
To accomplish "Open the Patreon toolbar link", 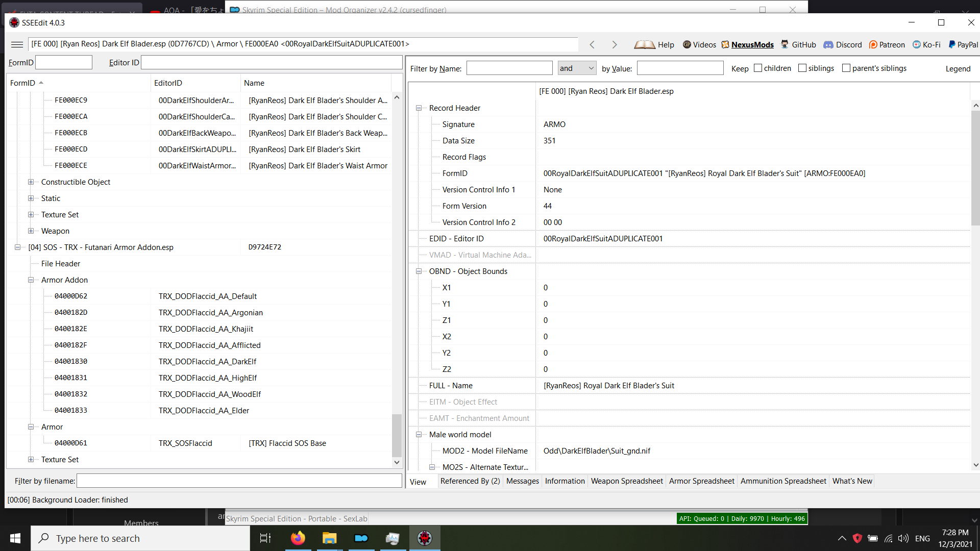I will coord(887,44).
